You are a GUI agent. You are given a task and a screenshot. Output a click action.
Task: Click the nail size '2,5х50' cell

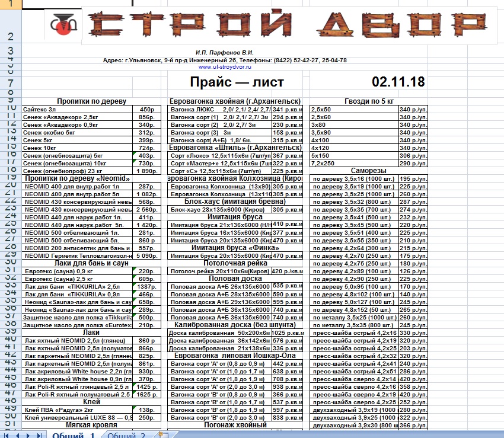coord(354,109)
